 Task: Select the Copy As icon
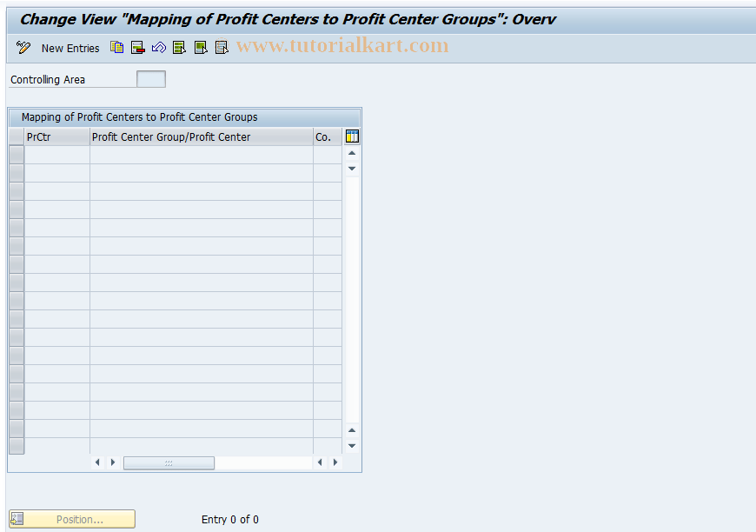tap(116, 48)
